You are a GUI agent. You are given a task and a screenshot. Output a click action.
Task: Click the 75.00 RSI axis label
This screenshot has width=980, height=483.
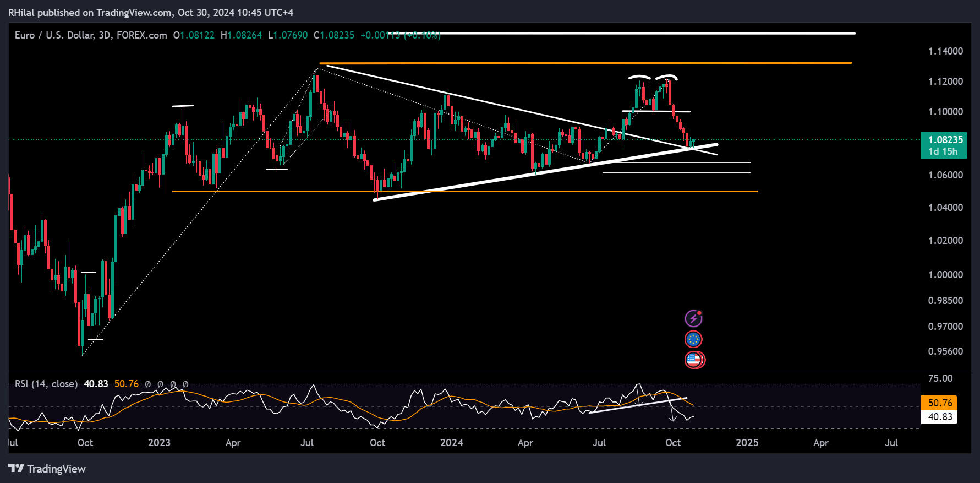pyautogui.click(x=940, y=378)
